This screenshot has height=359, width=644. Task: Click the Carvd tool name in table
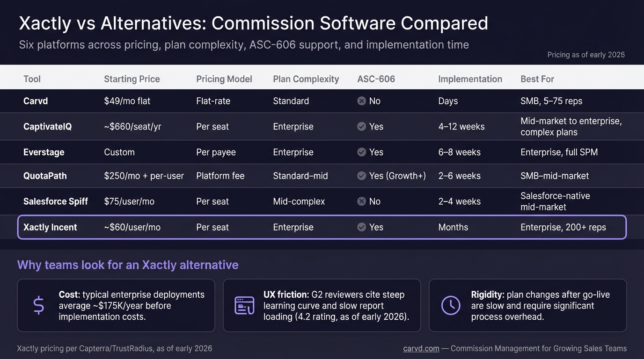pos(36,101)
